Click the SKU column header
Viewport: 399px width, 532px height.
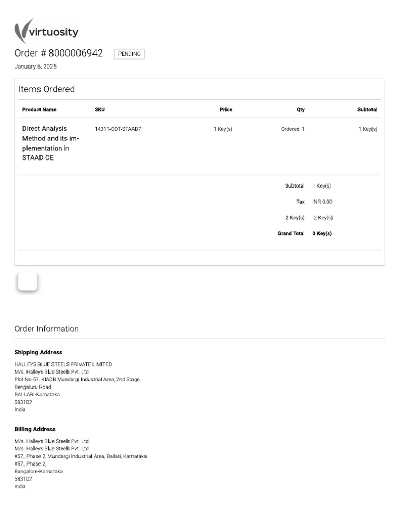click(100, 110)
